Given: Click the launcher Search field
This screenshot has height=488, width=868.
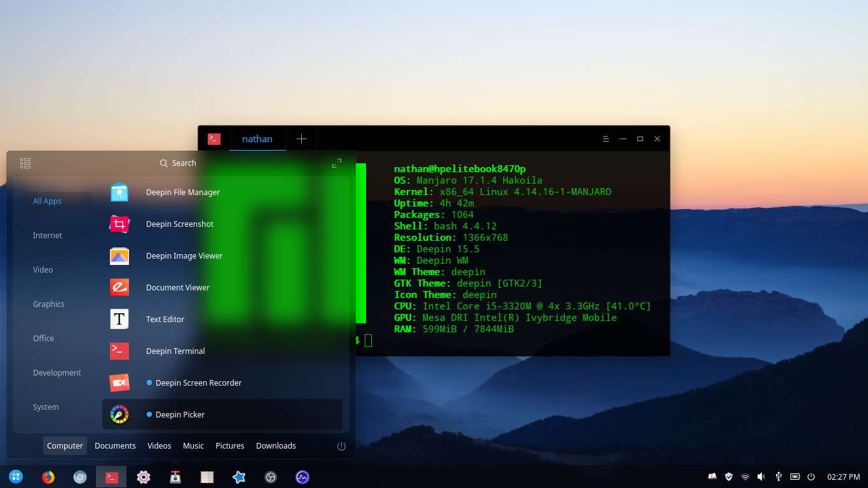Looking at the screenshot, I should tap(178, 163).
